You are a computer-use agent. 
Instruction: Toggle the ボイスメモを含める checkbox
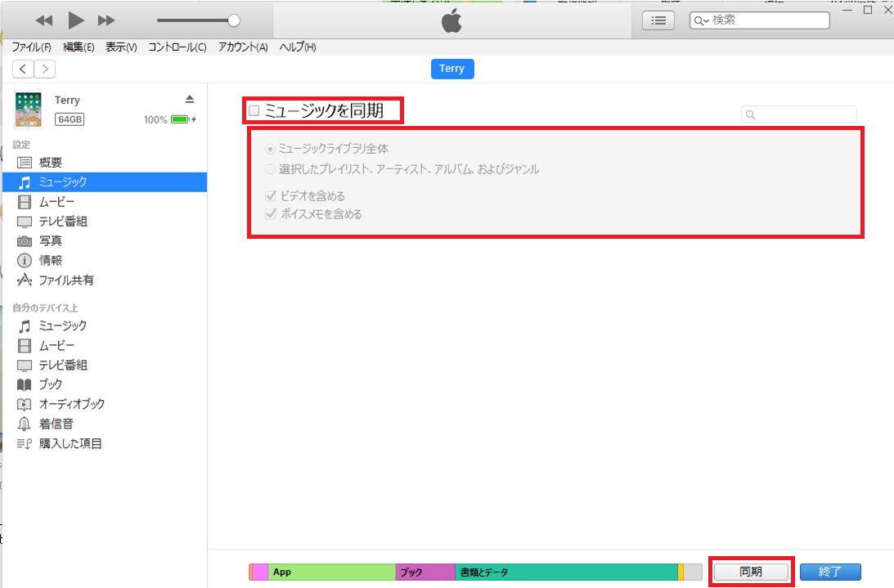point(271,215)
